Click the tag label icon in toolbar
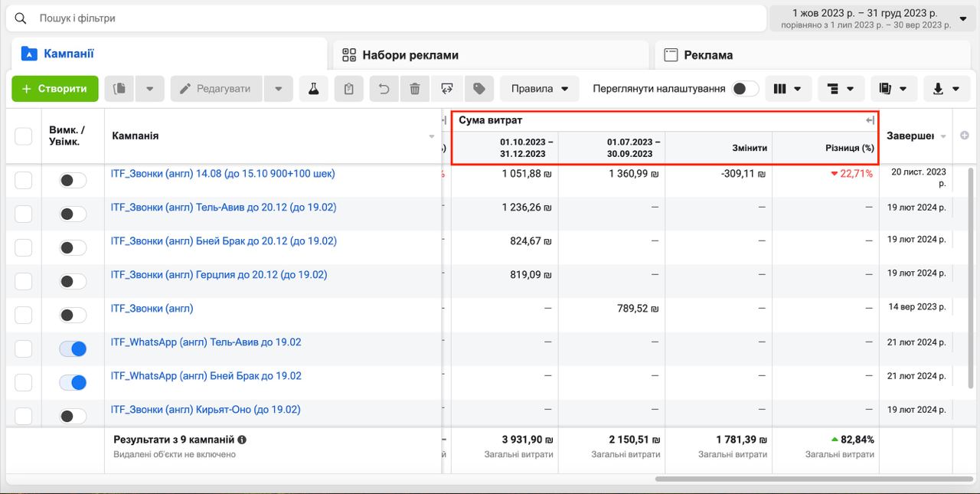 tap(479, 89)
